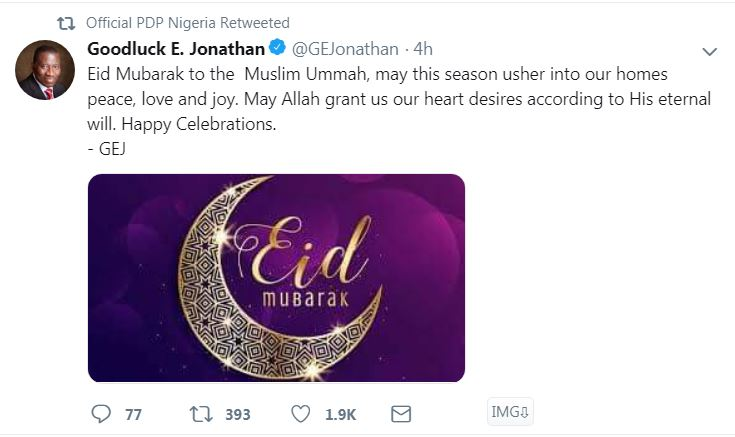Screen dimensions: 735x437
Task: Click the 1.9K likes count
Action: (x=340, y=414)
